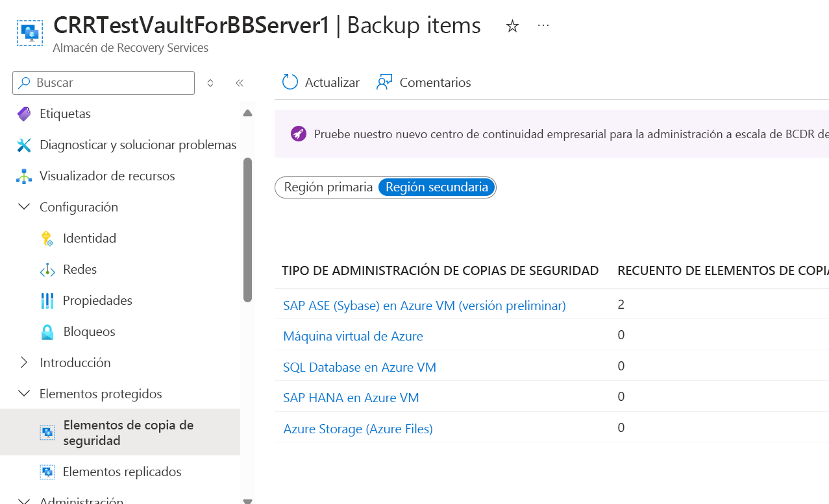
Task: Open Elementos replicados menu item
Action: click(122, 472)
